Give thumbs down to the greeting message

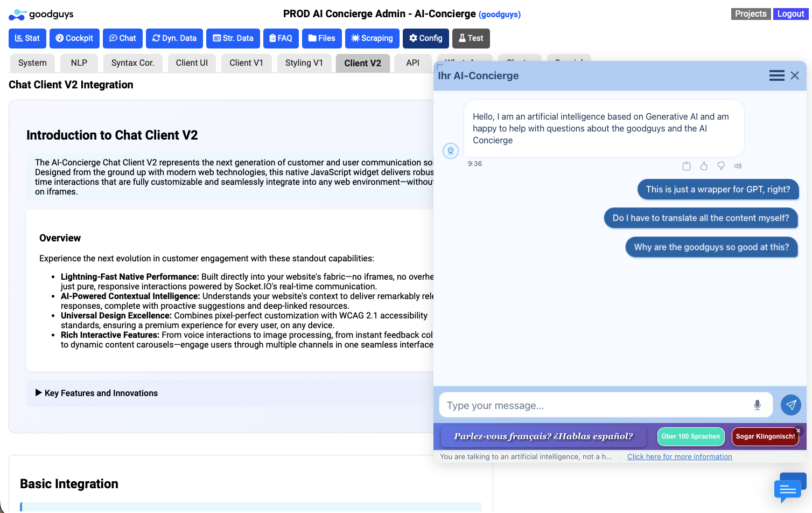click(x=721, y=166)
